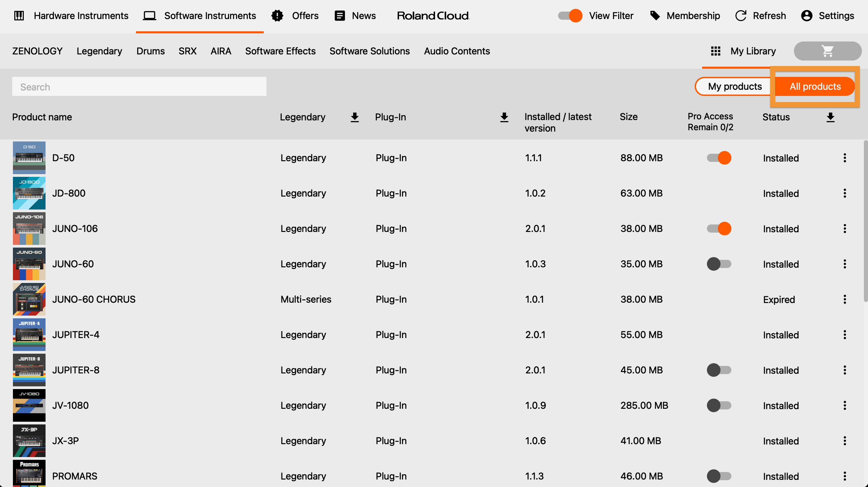The width and height of the screenshot is (868, 487).
Task: Refresh the product list
Action: click(760, 16)
